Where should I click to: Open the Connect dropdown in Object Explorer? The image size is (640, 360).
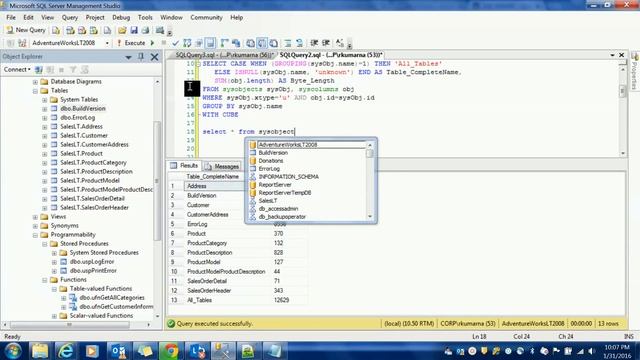17,70
